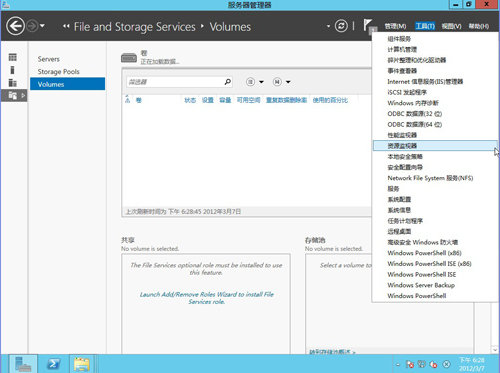Open the dropdown arrow left of the refresh icon
Screen dimensions: 500x373
(328, 26)
